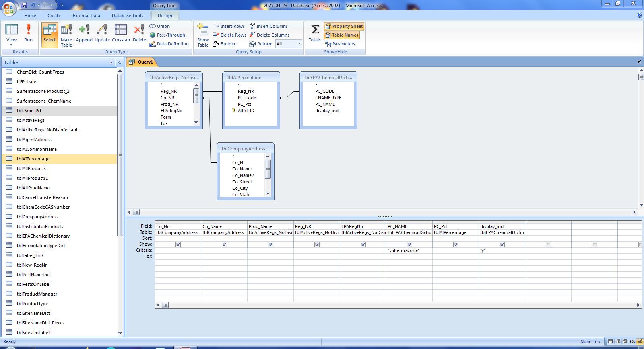Image resolution: width=644 pixels, height=349 pixels.
Task: Click the Save icon in Quick Access
Action: (24, 5)
